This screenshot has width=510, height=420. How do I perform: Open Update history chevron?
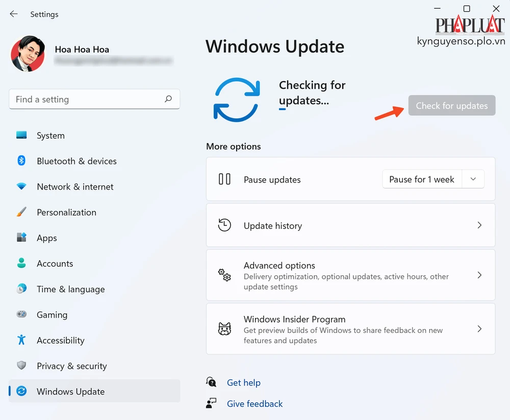(x=479, y=225)
